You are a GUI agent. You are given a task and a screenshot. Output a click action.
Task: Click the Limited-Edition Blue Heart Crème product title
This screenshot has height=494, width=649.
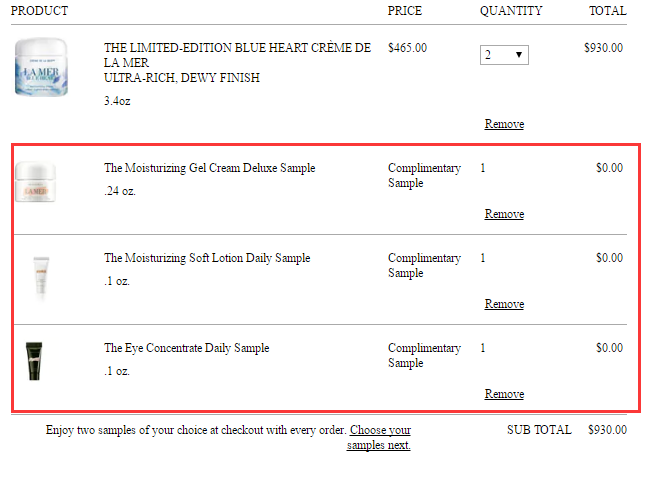(237, 62)
